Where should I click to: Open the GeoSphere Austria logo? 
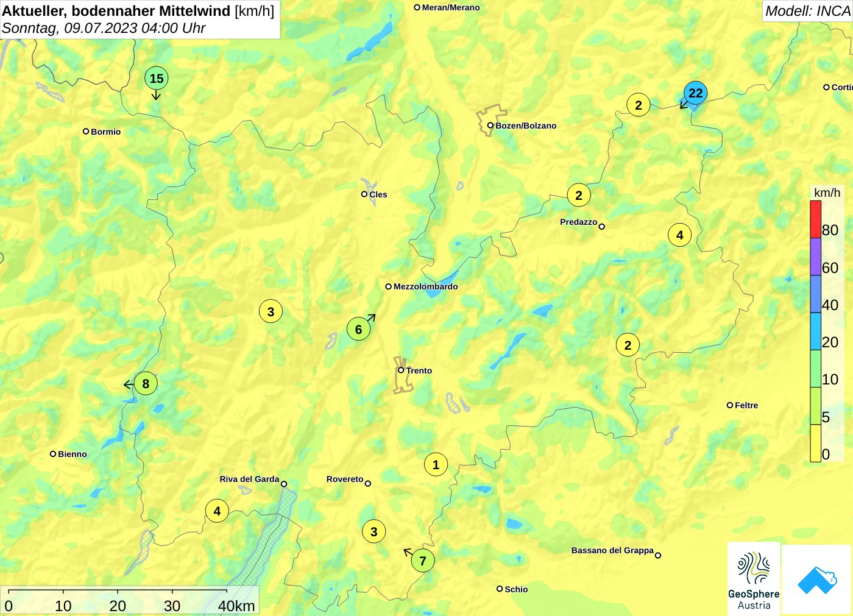(754, 579)
